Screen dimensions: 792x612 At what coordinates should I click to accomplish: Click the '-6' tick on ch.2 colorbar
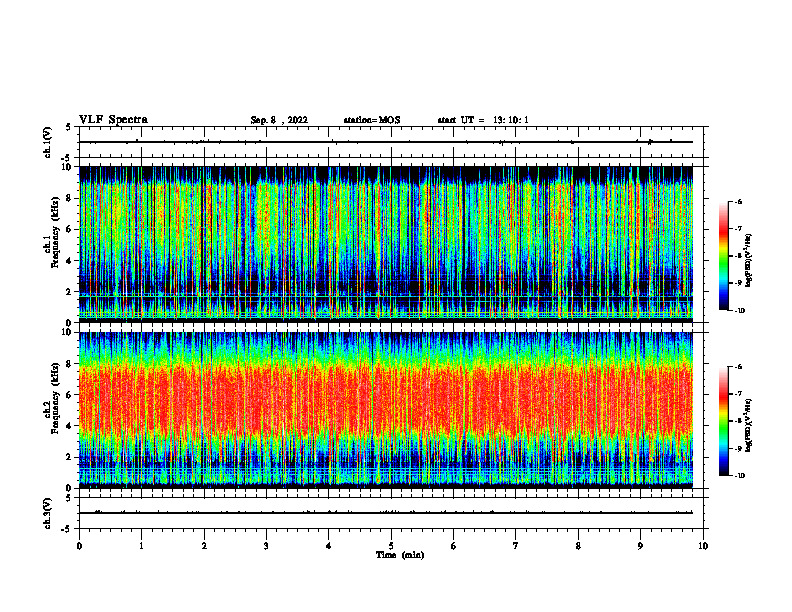coord(739,367)
